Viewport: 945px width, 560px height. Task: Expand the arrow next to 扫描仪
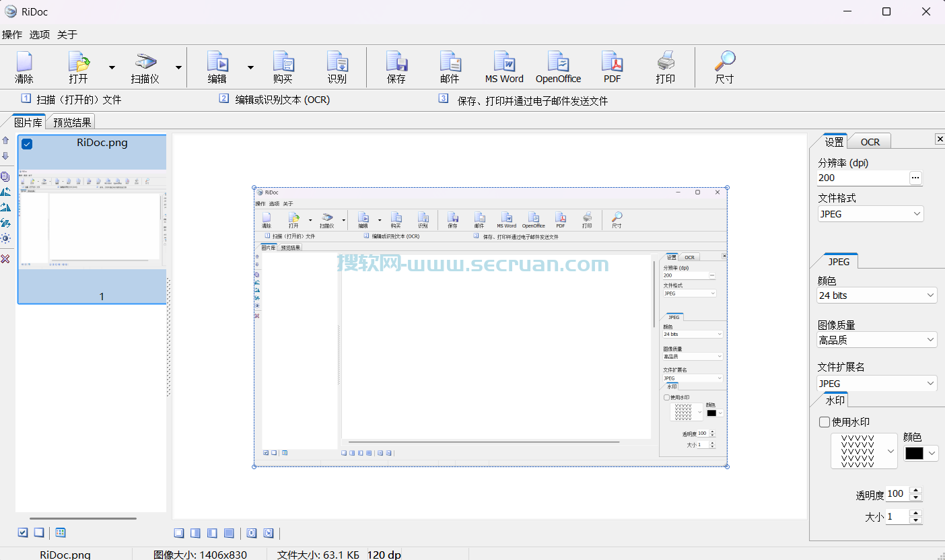click(x=178, y=67)
